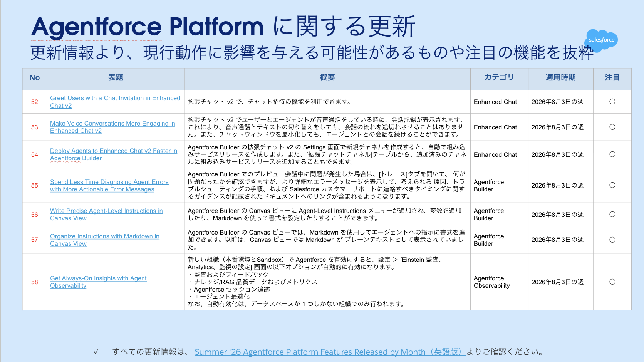
Task: Select row number 54
Action: 35,154
